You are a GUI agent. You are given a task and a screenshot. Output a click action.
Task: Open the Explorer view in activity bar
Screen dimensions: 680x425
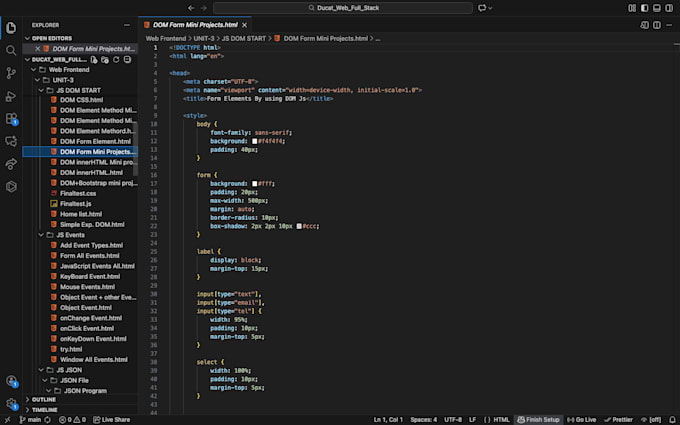coord(11,28)
